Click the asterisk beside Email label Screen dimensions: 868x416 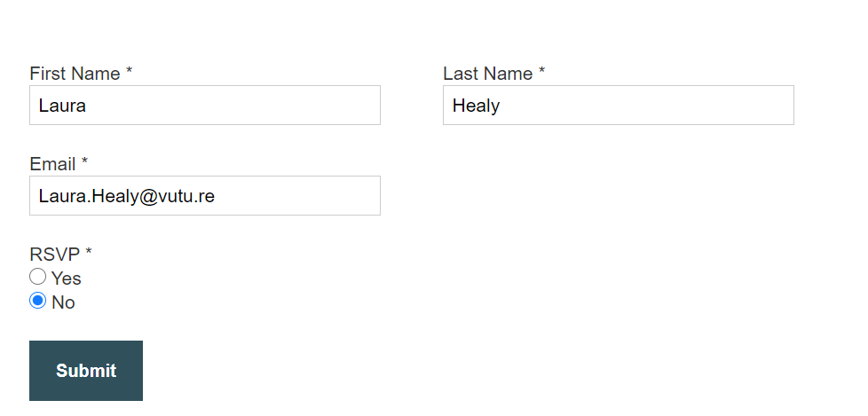coord(84,161)
